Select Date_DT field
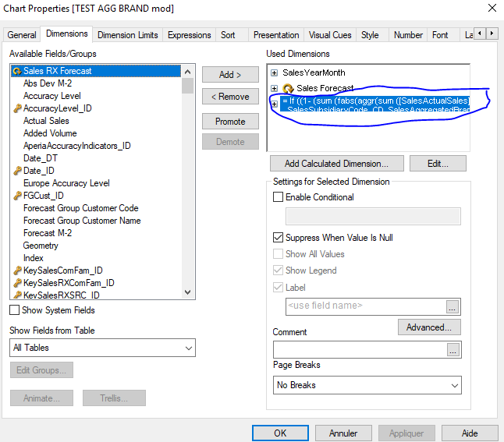Viewport: 504px width, 442px height. click(x=41, y=158)
